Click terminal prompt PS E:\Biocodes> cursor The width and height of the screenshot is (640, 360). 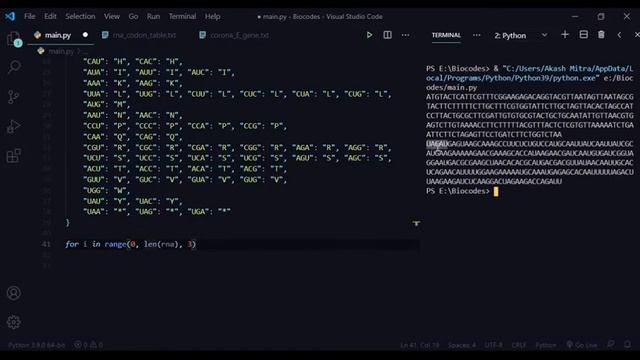pyautogui.click(x=496, y=191)
